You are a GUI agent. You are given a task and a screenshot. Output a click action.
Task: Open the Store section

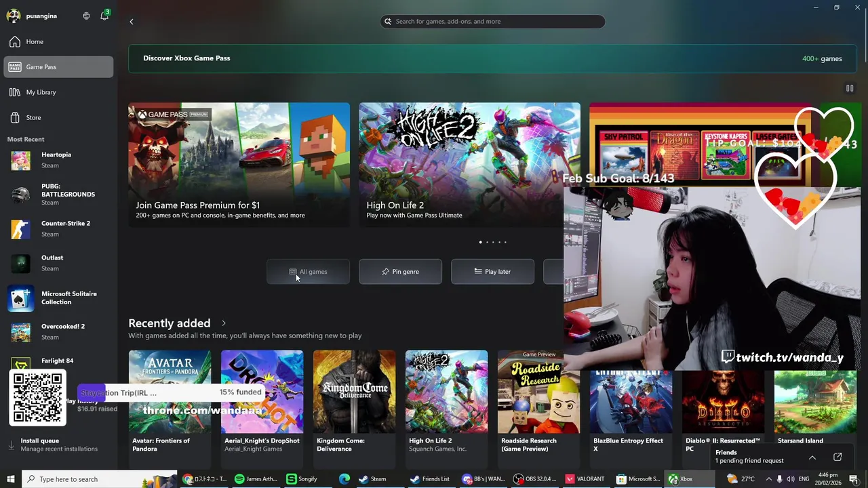click(58, 117)
